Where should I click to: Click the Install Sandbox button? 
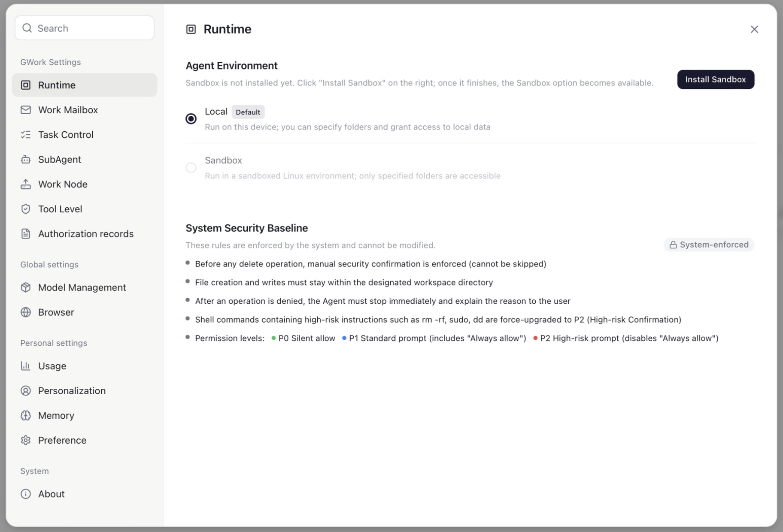click(x=716, y=79)
